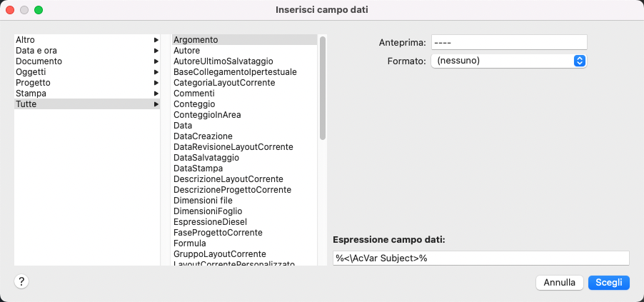Choose the Stampa category
The width and height of the screenshot is (644, 302).
[31, 94]
